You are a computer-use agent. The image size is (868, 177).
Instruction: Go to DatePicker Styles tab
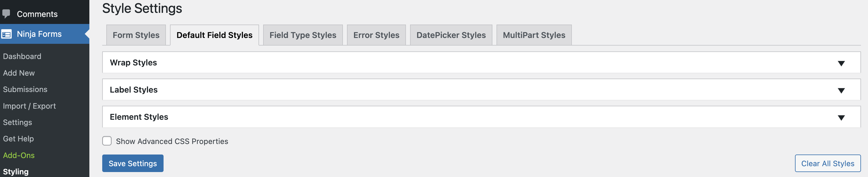click(x=451, y=35)
